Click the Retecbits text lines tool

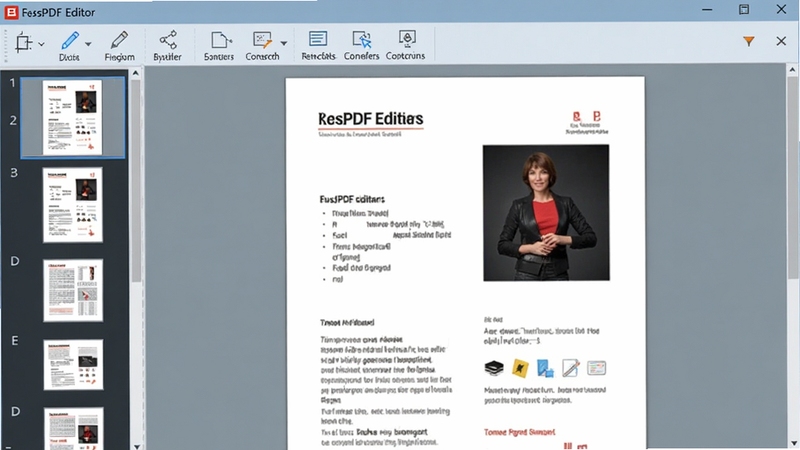[x=318, y=39]
